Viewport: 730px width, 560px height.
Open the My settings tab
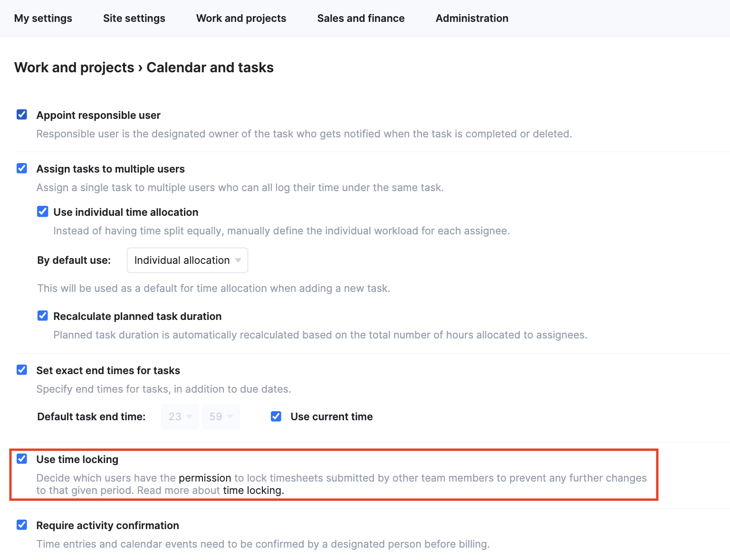(x=43, y=18)
